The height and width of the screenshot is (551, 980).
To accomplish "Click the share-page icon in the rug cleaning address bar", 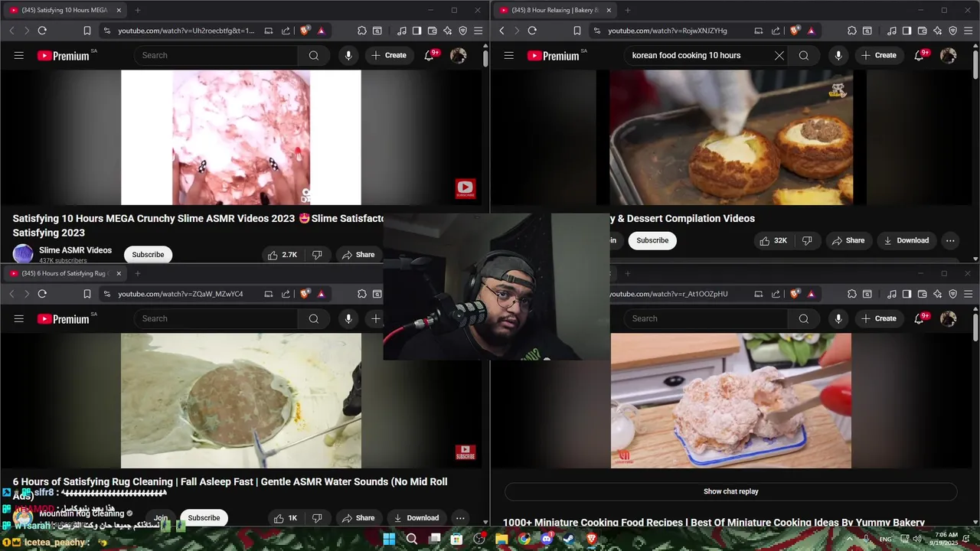I will (286, 294).
